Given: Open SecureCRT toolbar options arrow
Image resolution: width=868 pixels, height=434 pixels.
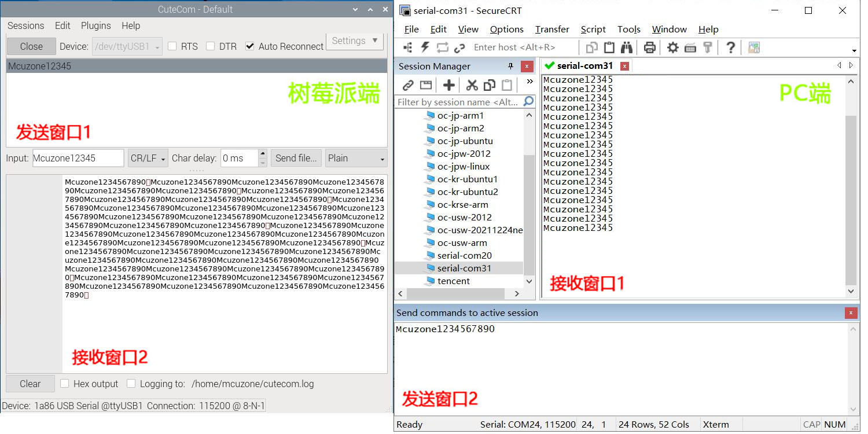Looking at the screenshot, I should click(855, 51).
